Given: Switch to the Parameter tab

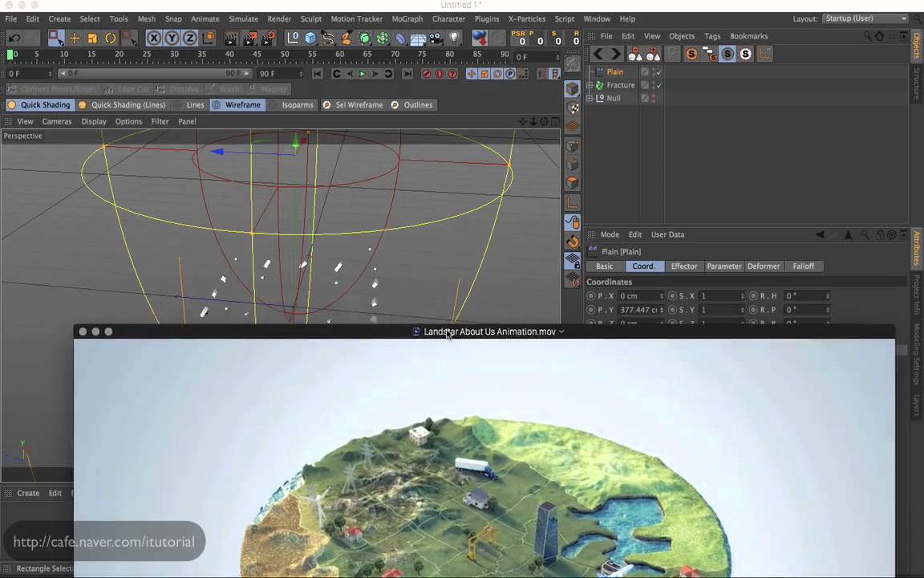Looking at the screenshot, I should 723,267.
